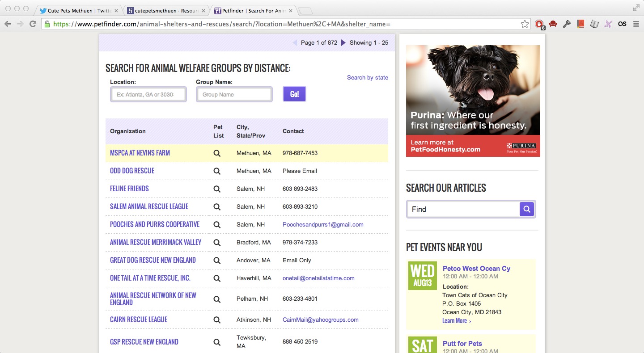Open Salem Animal Rescue League link
The height and width of the screenshot is (353, 644).
coord(149,206)
